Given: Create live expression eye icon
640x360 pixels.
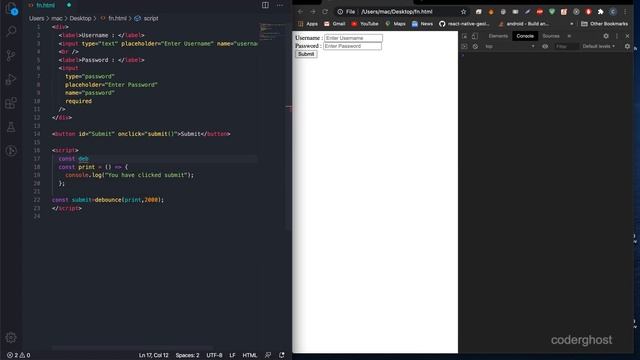Looking at the screenshot, I should pyautogui.click(x=545, y=47).
